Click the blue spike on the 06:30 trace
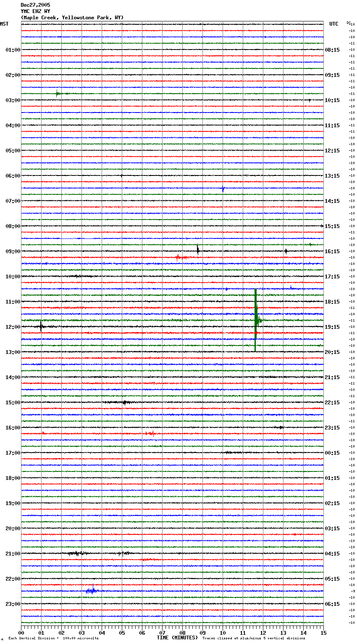The height and width of the screenshot is (644, 357). [223, 189]
